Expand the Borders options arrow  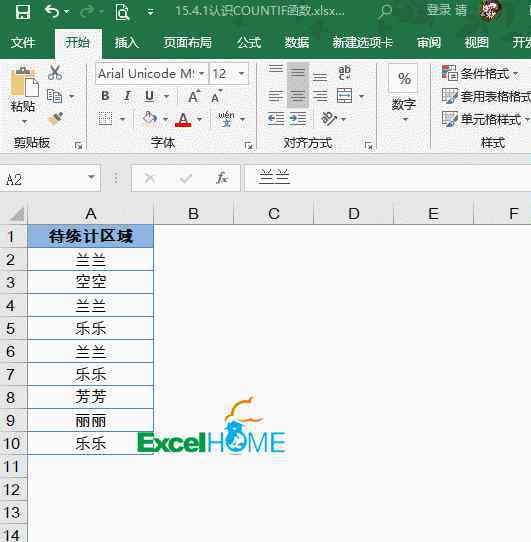tap(122, 119)
